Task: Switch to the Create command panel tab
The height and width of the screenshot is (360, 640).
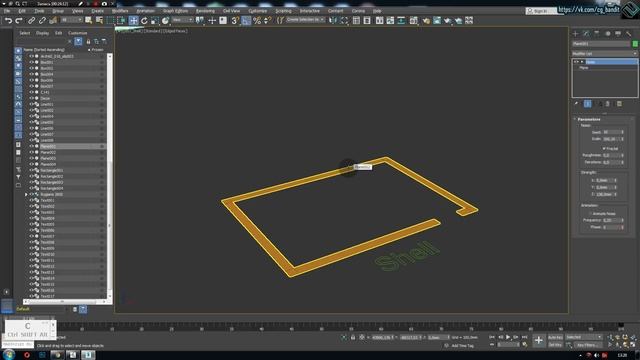Action: 576,33
